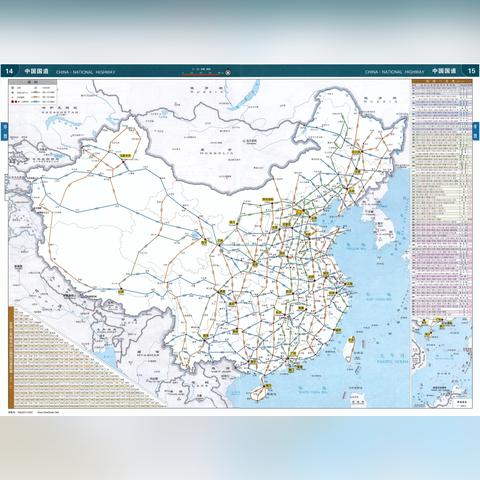Select the 中国国道 title beside page 15

[x=444, y=71]
